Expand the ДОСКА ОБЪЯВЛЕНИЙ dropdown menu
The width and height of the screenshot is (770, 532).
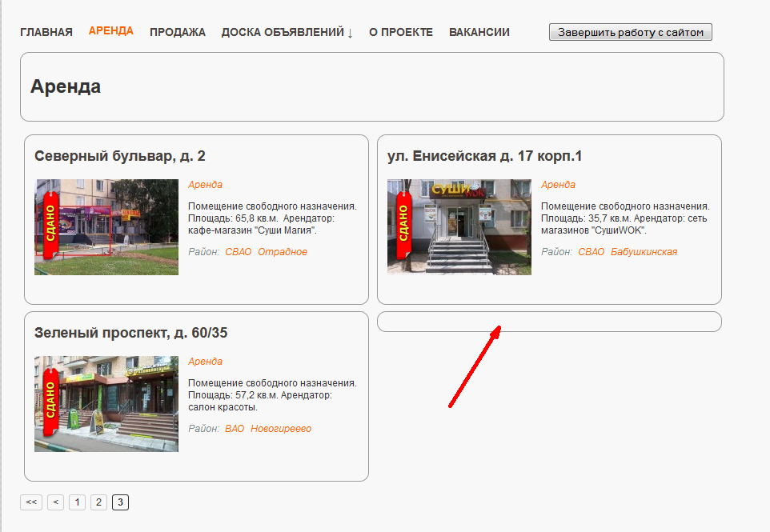(x=287, y=32)
